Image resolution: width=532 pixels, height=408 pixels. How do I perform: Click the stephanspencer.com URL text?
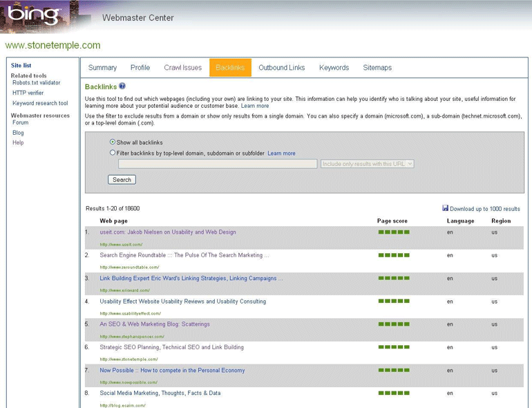tap(132, 337)
